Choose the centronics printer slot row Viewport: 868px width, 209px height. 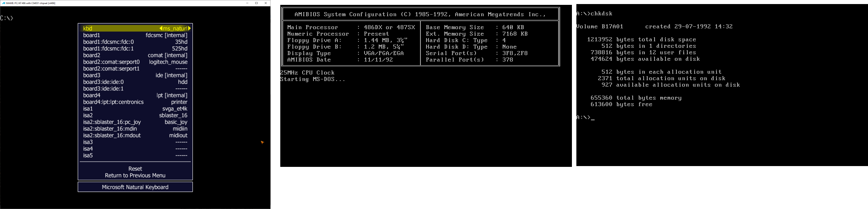pyautogui.click(x=135, y=102)
